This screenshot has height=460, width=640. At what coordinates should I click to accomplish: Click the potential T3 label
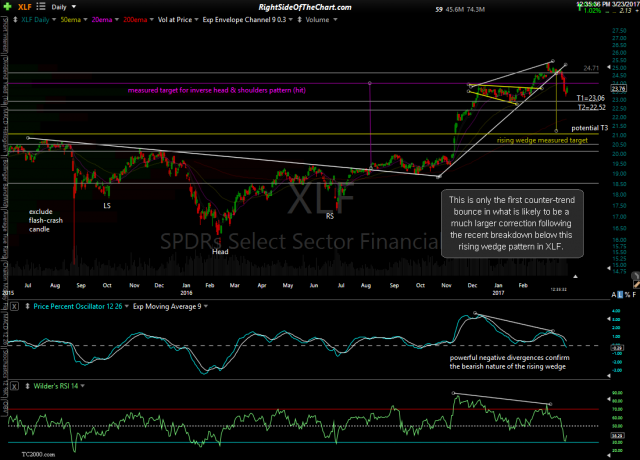(589, 128)
